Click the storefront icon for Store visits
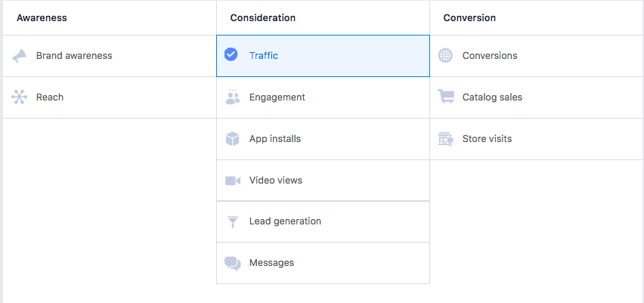Image resolution: width=644 pixels, height=303 pixels. 446,139
